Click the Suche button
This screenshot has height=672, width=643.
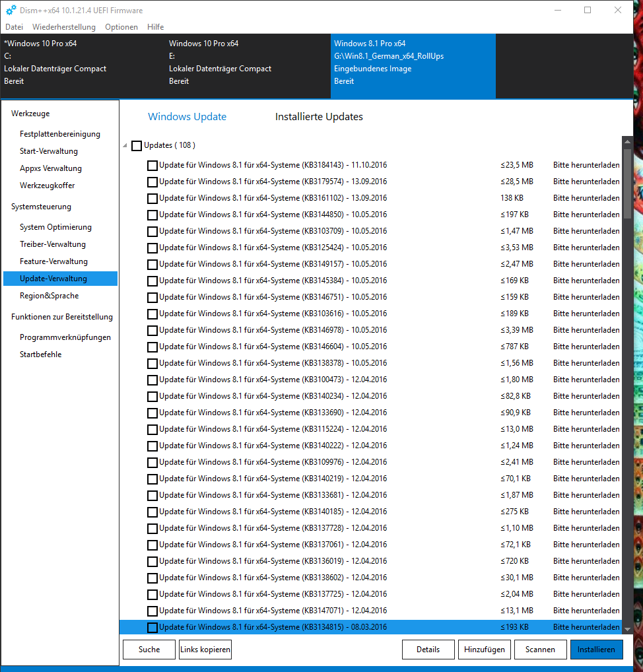[x=149, y=650]
